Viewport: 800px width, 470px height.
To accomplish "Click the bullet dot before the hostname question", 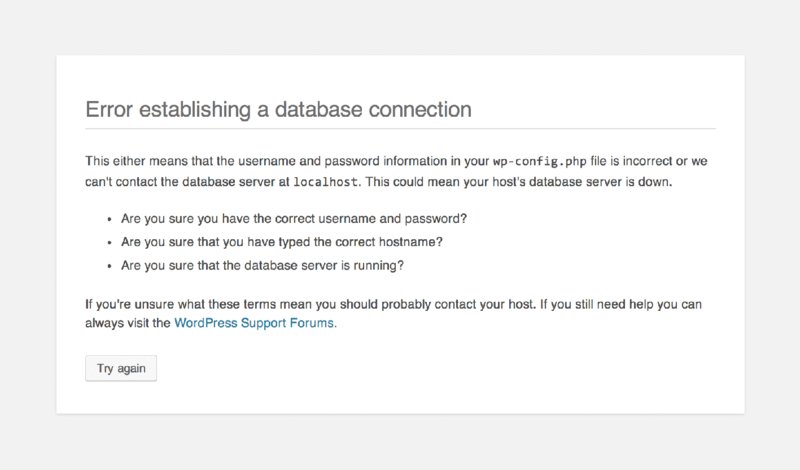I will pyautogui.click(x=108, y=242).
